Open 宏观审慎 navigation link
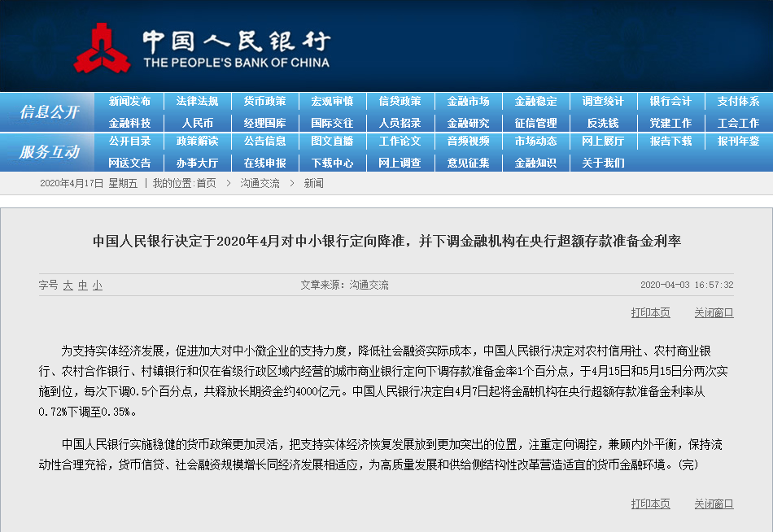This screenshot has width=773, height=532. (x=332, y=101)
